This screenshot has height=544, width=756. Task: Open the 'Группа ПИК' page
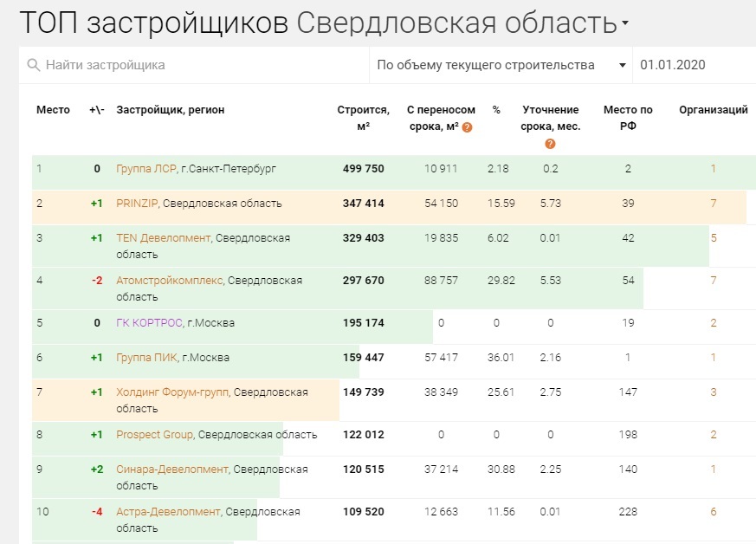(x=144, y=354)
